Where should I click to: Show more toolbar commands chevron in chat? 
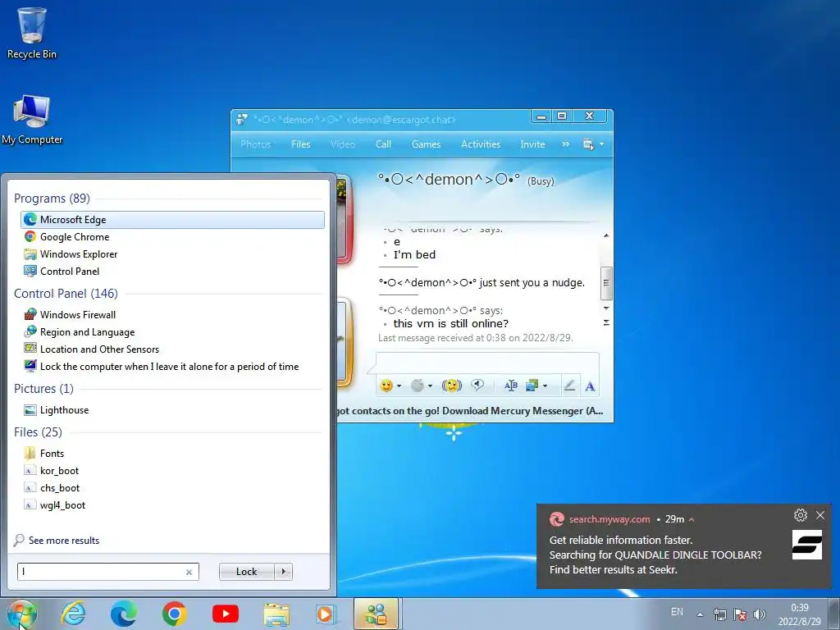tap(566, 144)
